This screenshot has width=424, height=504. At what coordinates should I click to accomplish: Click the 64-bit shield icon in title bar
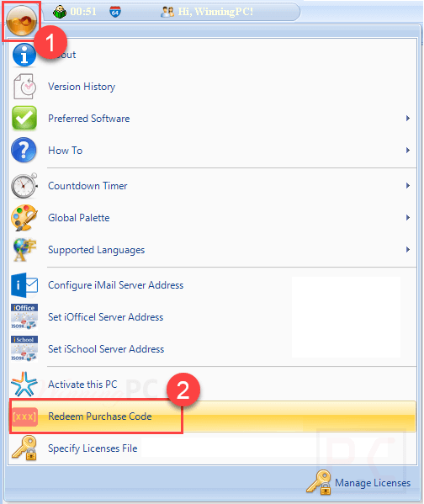tap(115, 12)
